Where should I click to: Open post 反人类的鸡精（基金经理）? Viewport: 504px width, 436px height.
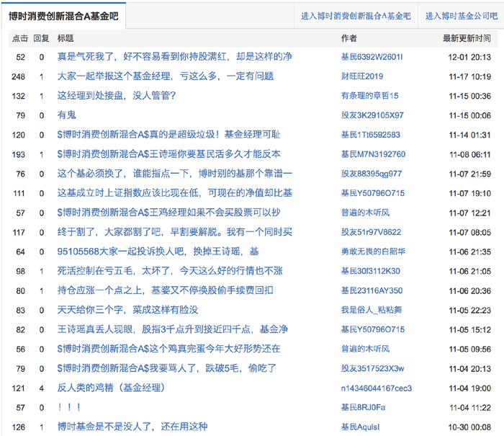point(111,388)
